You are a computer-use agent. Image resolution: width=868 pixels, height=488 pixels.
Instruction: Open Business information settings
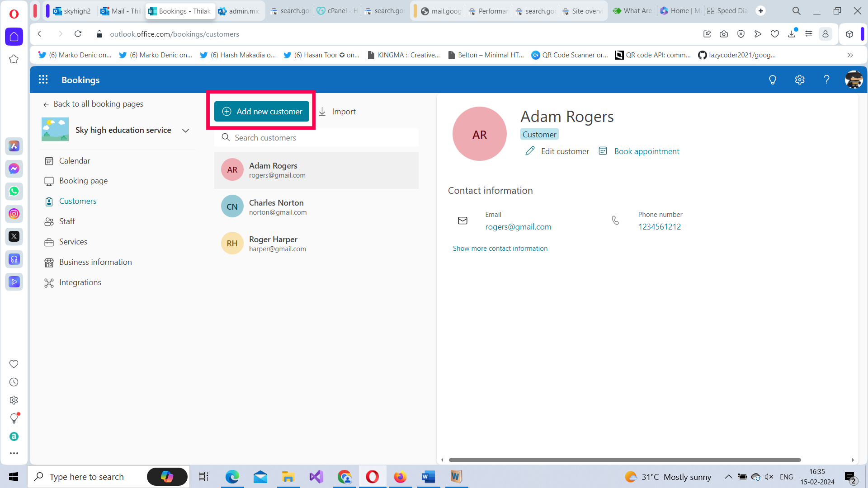[x=95, y=262]
